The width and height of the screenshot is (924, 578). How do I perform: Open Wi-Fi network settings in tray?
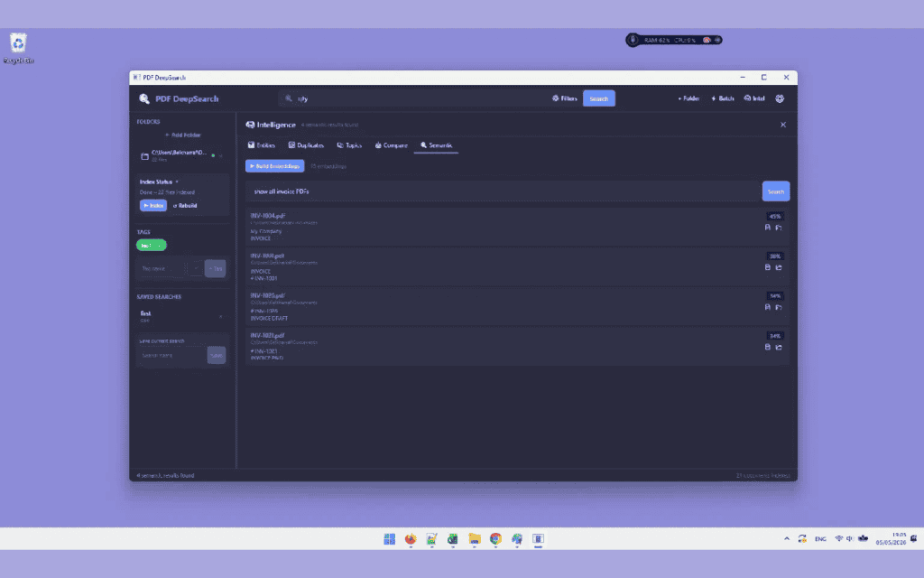[839, 538]
